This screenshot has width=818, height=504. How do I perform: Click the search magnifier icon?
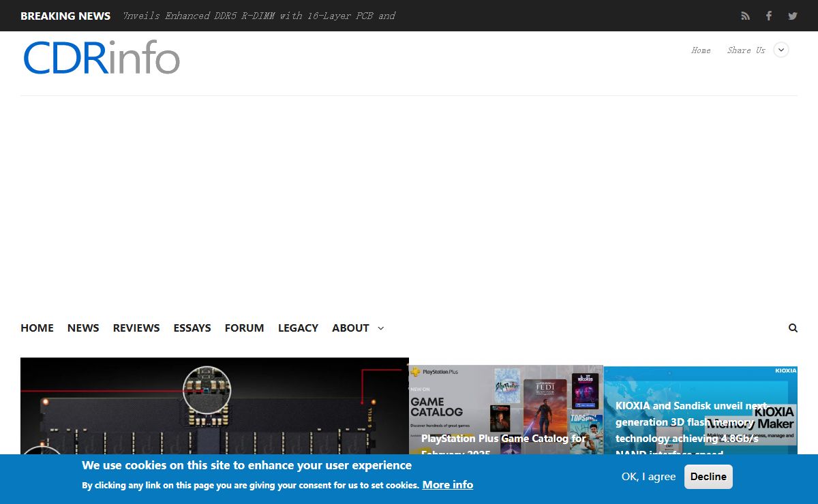pos(793,328)
